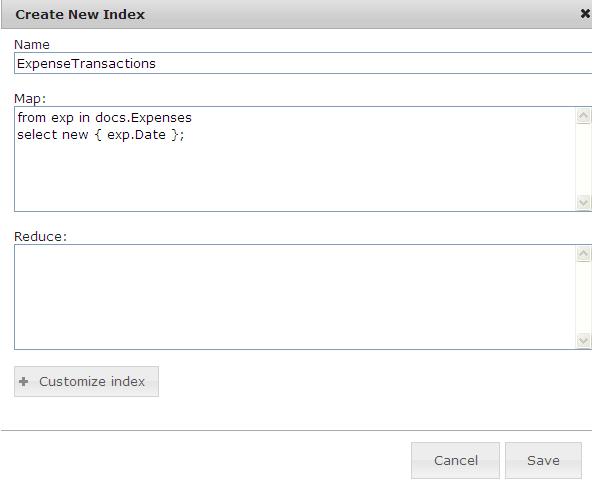Click the Reduce editor's scroll down arrow

click(583, 341)
